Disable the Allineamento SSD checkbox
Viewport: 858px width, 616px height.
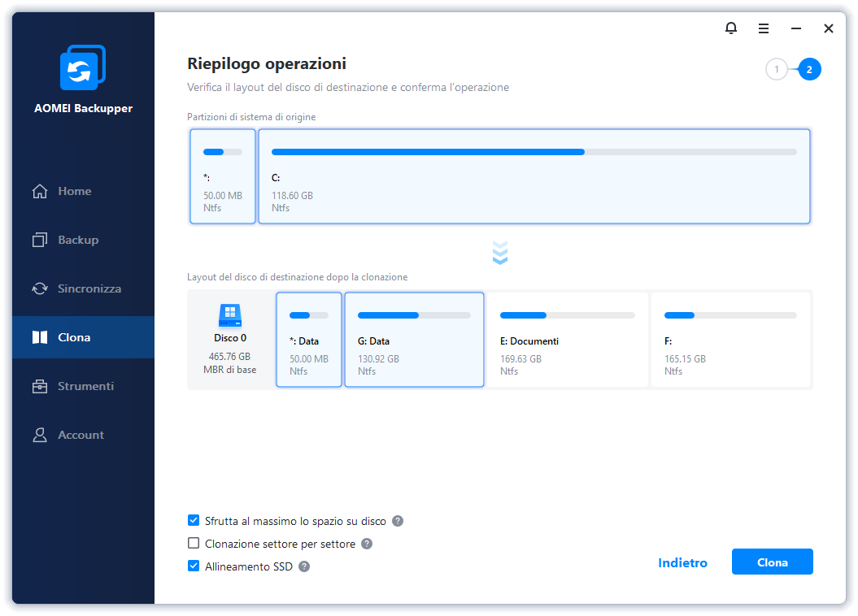coord(194,566)
